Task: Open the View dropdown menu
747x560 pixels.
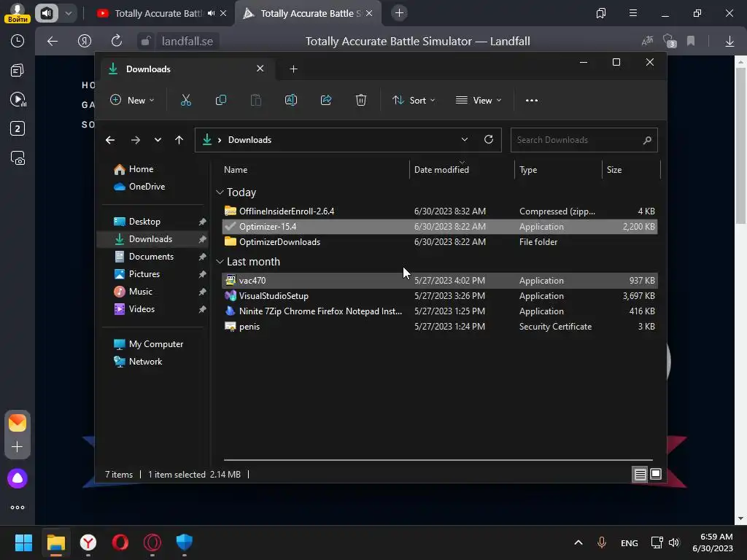Action: pyautogui.click(x=479, y=101)
